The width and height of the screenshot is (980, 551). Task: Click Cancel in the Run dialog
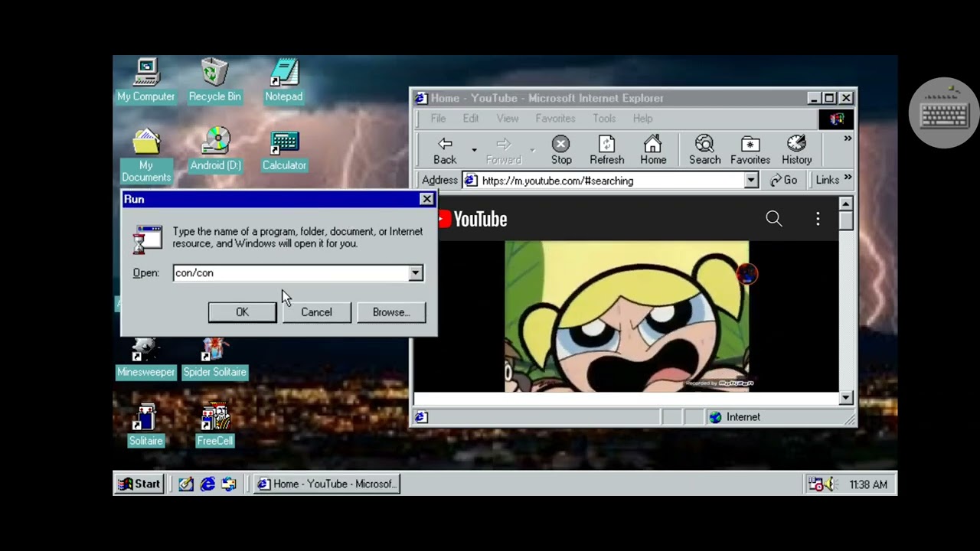316,312
